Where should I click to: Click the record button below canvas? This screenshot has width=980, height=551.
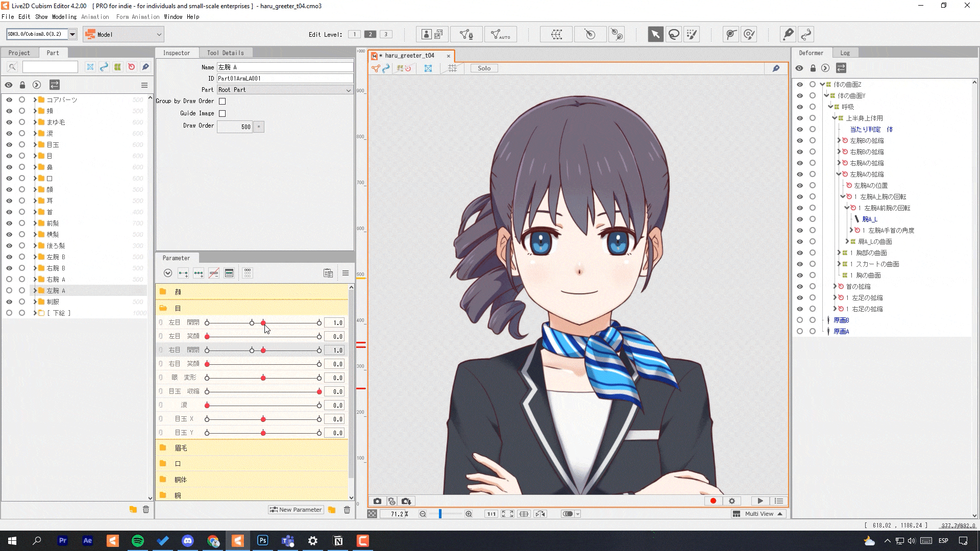click(713, 501)
